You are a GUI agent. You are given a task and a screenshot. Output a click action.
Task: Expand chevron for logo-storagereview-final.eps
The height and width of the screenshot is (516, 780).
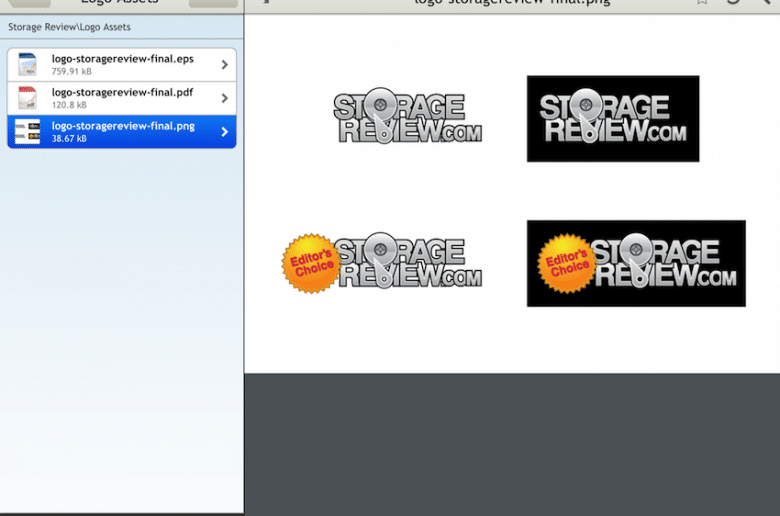point(224,65)
